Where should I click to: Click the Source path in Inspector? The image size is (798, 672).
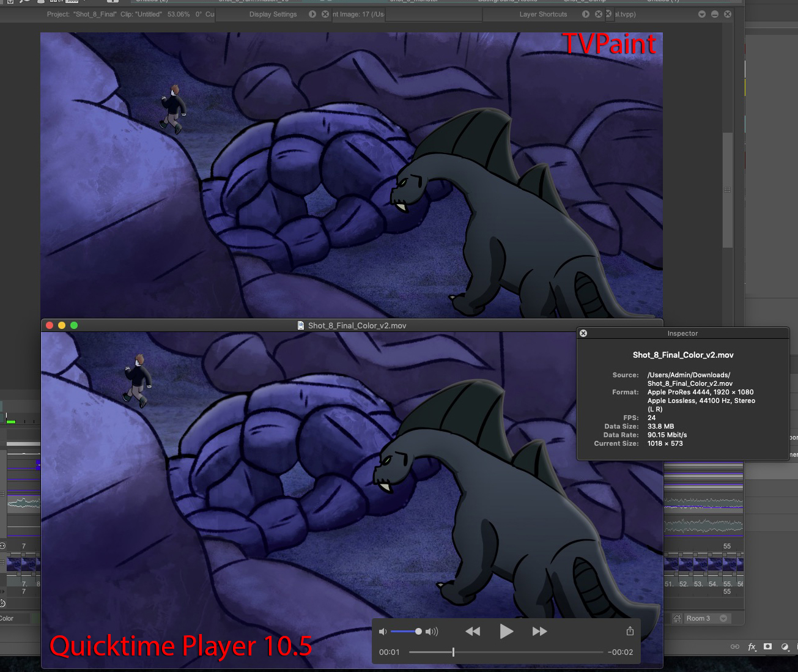(690, 379)
